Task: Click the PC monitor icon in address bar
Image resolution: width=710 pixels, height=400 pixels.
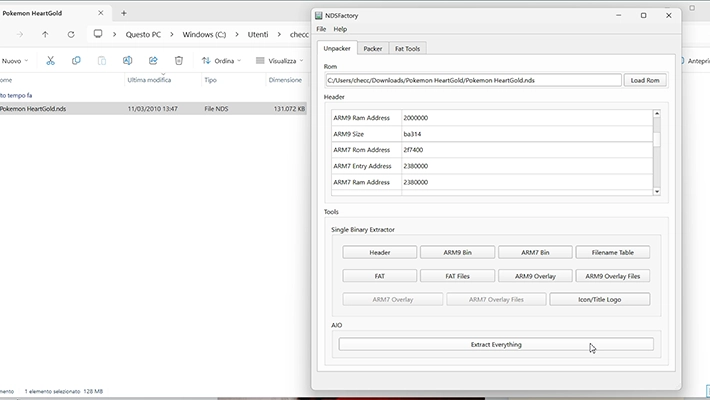Action: click(98, 34)
